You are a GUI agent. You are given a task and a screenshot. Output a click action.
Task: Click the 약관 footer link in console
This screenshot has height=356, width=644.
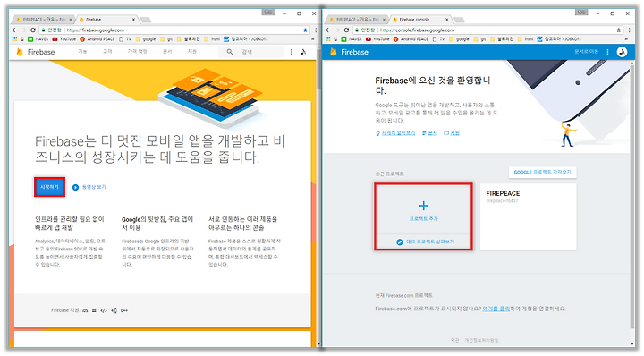(x=454, y=340)
